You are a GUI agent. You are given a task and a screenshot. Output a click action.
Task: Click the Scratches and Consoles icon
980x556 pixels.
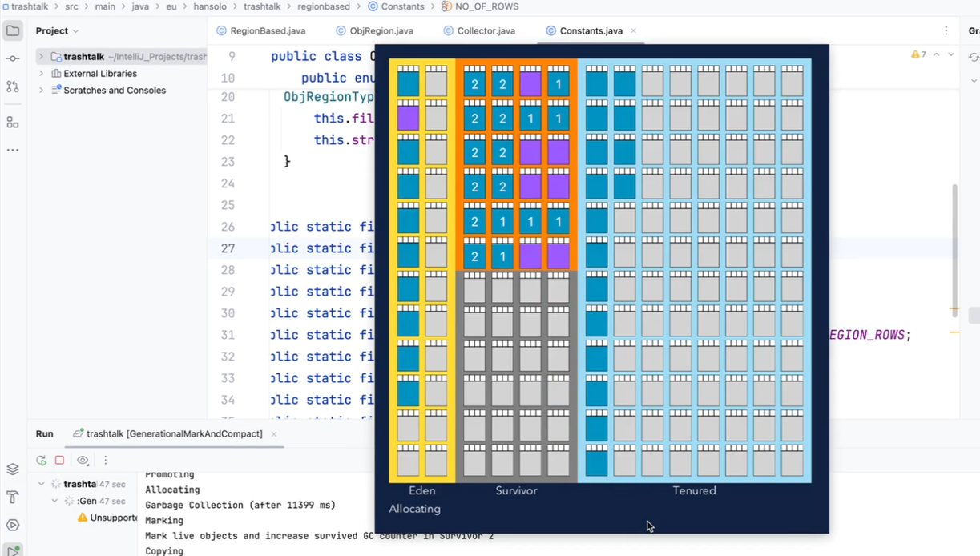56,91
